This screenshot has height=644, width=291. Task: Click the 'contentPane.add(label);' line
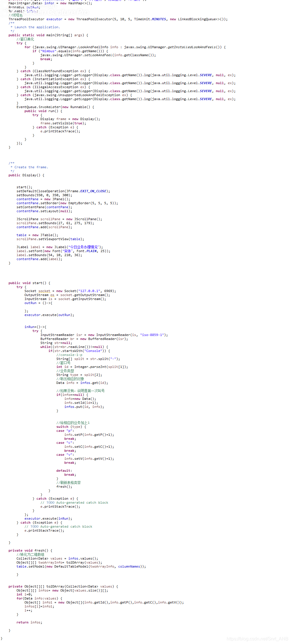coord(39,259)
